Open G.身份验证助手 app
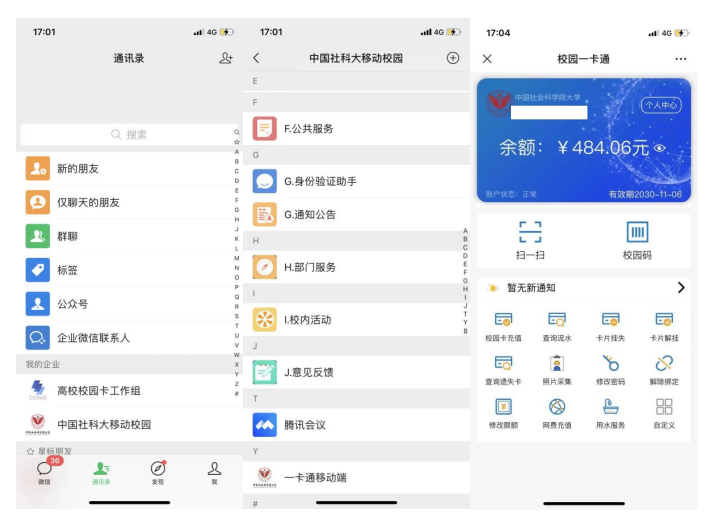The width and height of the screenshot is (710, 523). (x=356, y=181)
